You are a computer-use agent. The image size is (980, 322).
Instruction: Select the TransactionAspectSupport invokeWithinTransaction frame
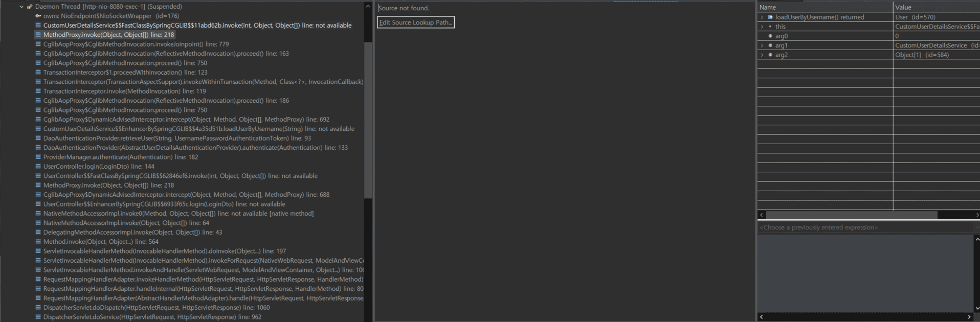[203, 82]
